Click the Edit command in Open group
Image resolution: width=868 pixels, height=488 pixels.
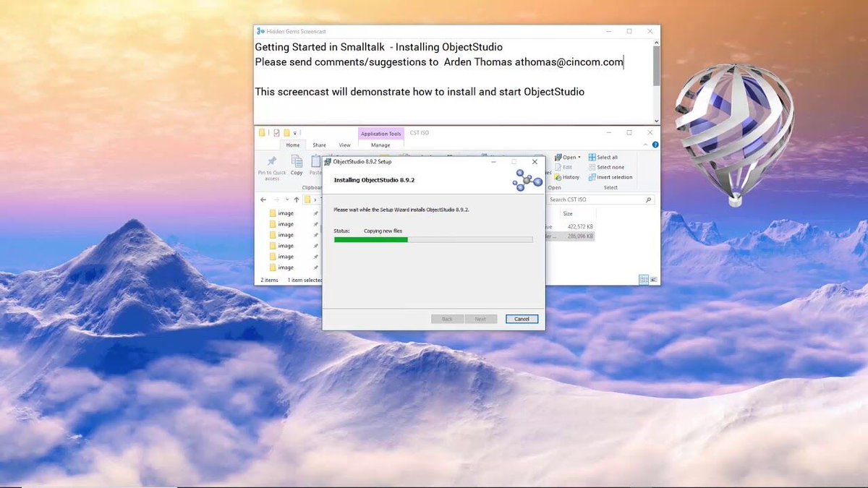(563, 167)
